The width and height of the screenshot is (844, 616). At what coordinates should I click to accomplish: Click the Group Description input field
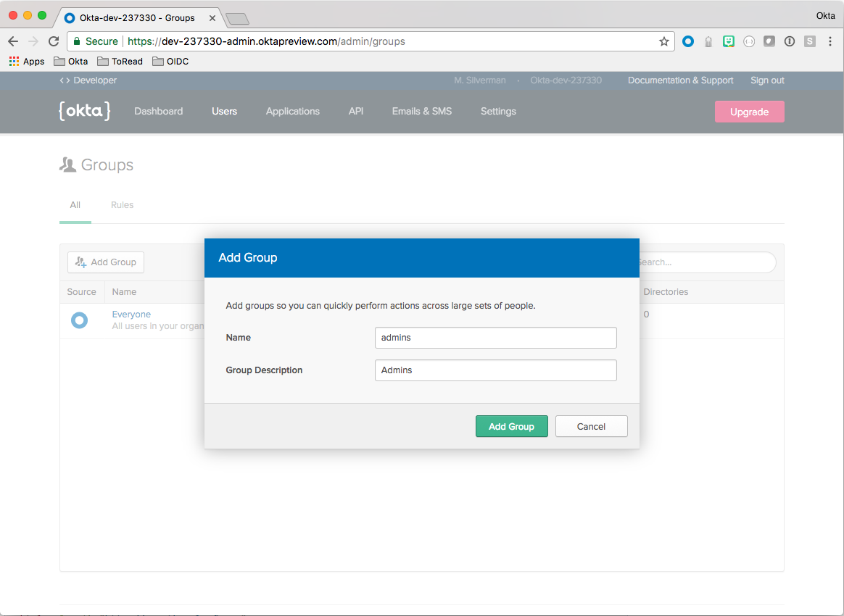[495, 370]
